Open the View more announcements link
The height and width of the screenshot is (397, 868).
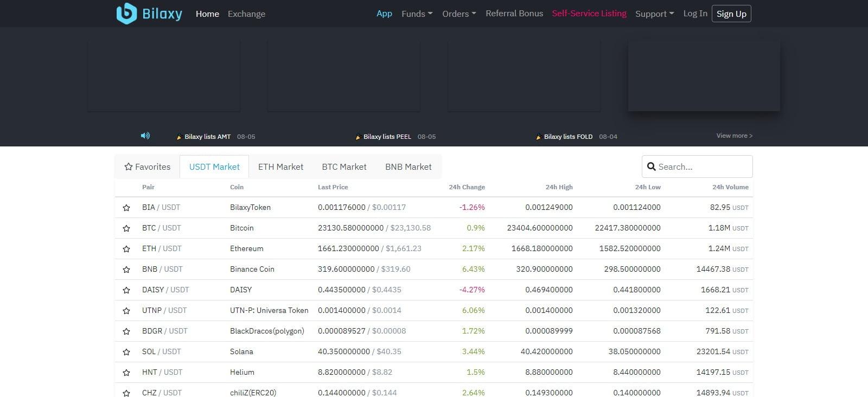point(734,136)
